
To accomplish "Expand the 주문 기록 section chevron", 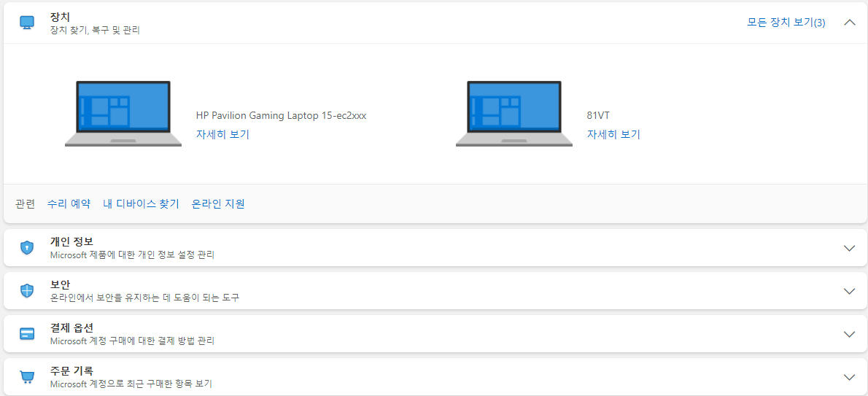I will tap(850, 377).
